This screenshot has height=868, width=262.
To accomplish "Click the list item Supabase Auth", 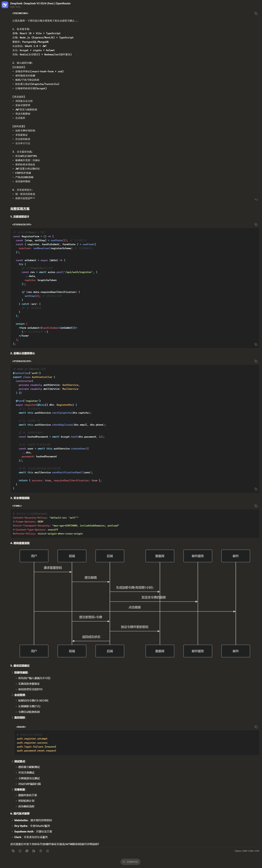I will (33, 832).
